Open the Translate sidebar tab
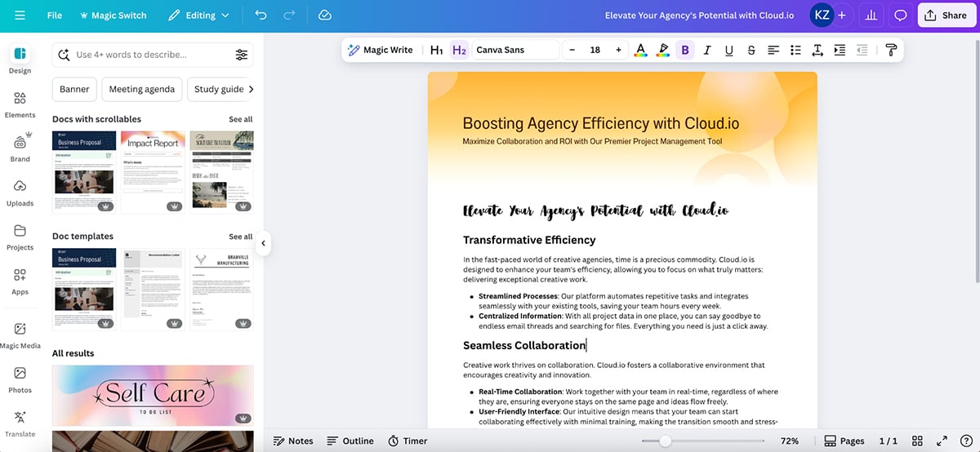The height and width of the screenshot is (452, 980). (20, 423)
